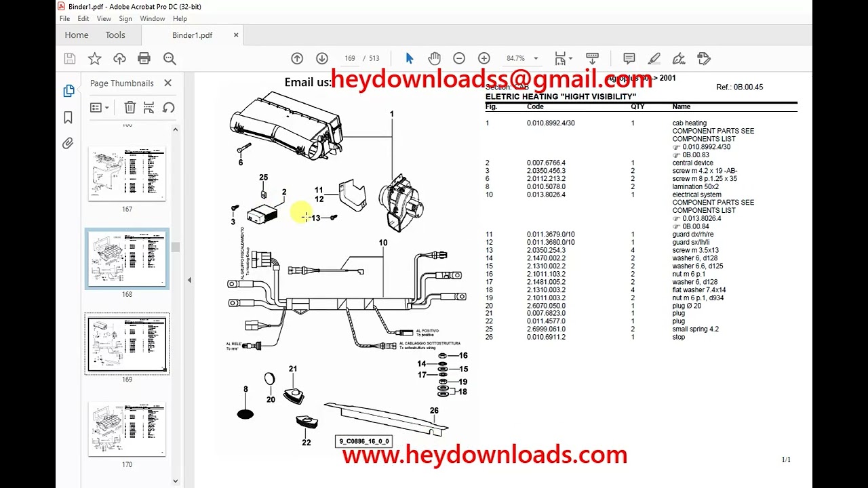Open the Sign document tool

click(x=679, y=59)
